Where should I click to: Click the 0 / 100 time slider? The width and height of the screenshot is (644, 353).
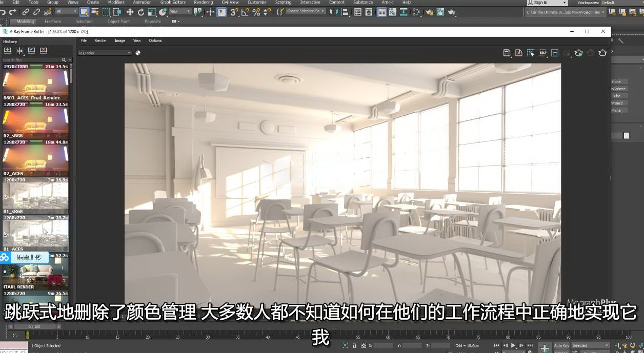click(x=34, y=326)
